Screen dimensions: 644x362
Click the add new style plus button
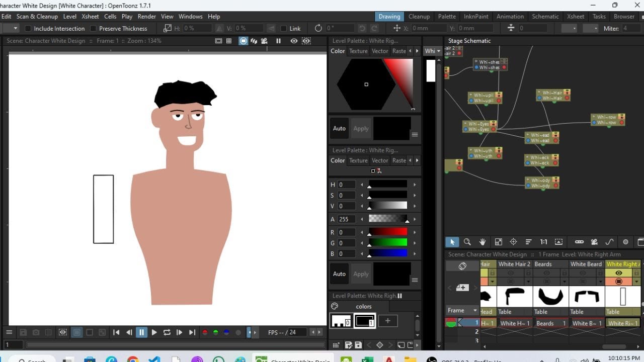[x=388, y=321]
